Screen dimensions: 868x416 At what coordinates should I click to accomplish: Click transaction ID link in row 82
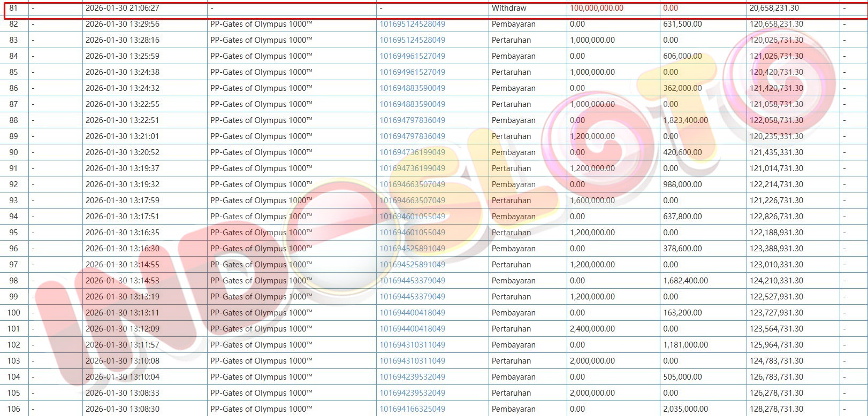(x=412, y=24)
